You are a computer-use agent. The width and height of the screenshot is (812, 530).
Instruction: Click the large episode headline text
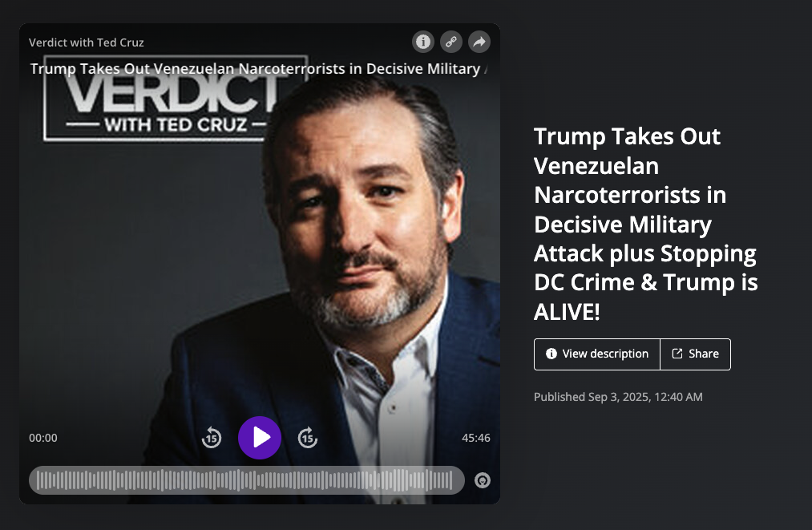point(646,224)
